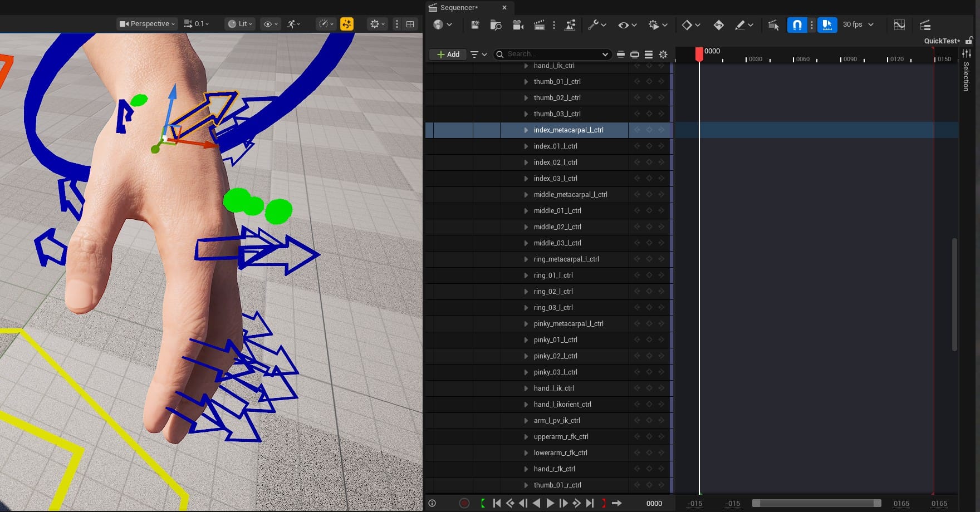This screenshot has height=512, width=980.
Task: Expand the index_01_l_ctrl track
Action: pos(526,146)
